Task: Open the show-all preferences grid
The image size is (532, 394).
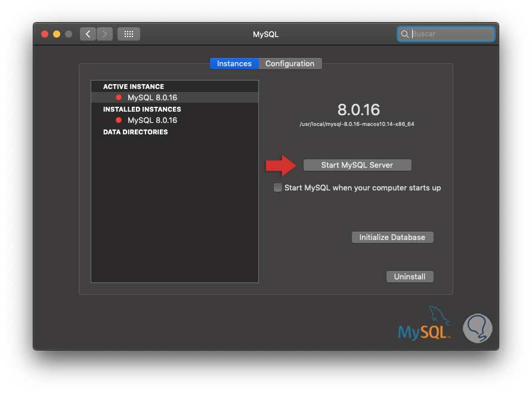Action: pyautogui.click(x=129, y=34)
